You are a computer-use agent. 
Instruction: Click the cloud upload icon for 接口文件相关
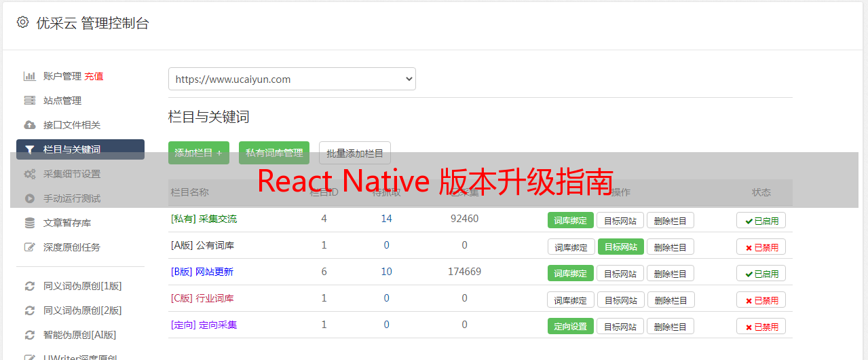29,125
